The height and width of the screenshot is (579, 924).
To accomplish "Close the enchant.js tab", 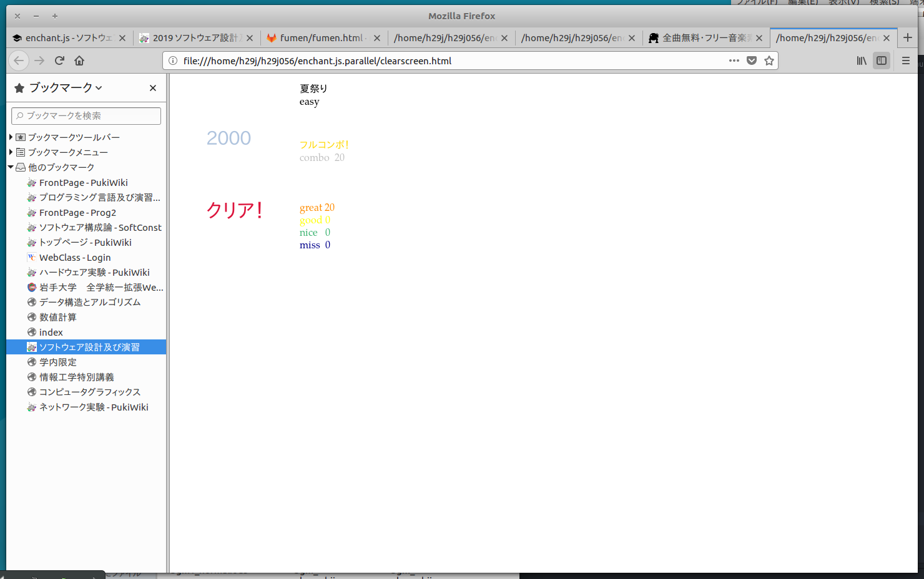I will [122, 38].
